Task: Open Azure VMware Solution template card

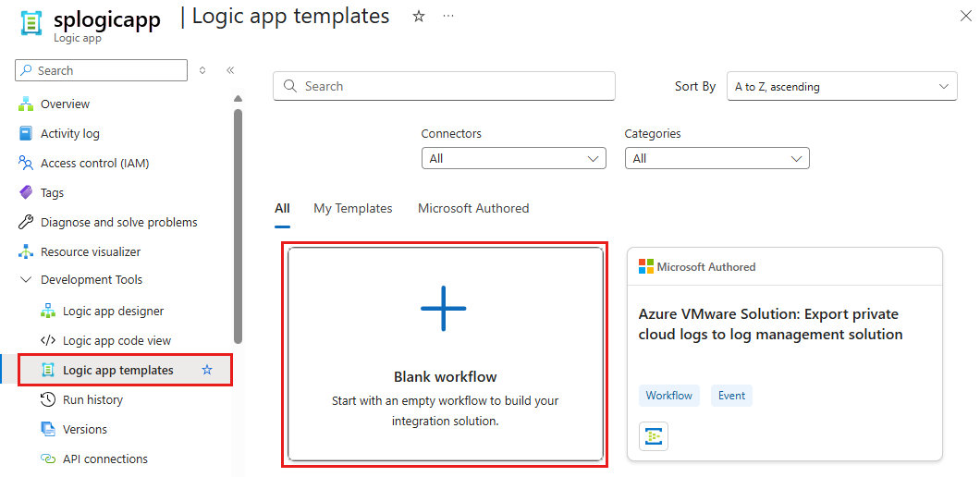Action: point(784,354)
